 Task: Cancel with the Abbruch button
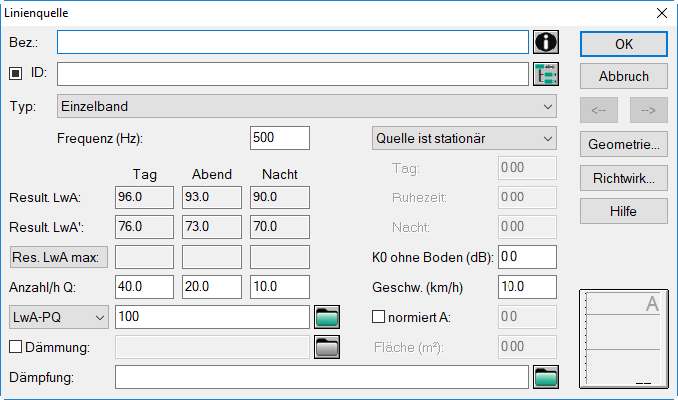point(624,77)
